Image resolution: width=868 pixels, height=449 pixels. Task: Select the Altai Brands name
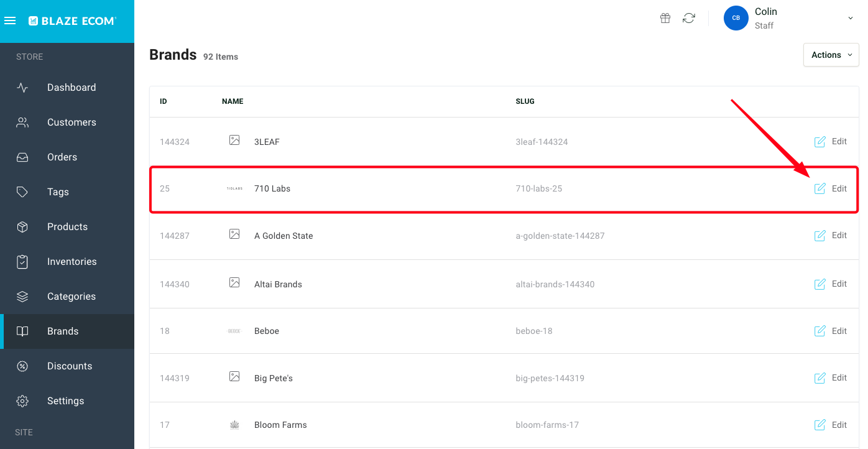[278, 284]
